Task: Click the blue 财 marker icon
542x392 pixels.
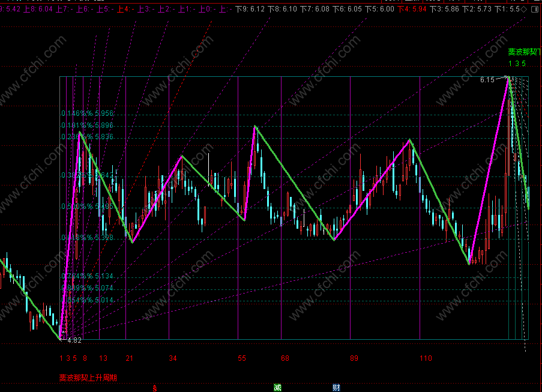Action: [337, 387]
